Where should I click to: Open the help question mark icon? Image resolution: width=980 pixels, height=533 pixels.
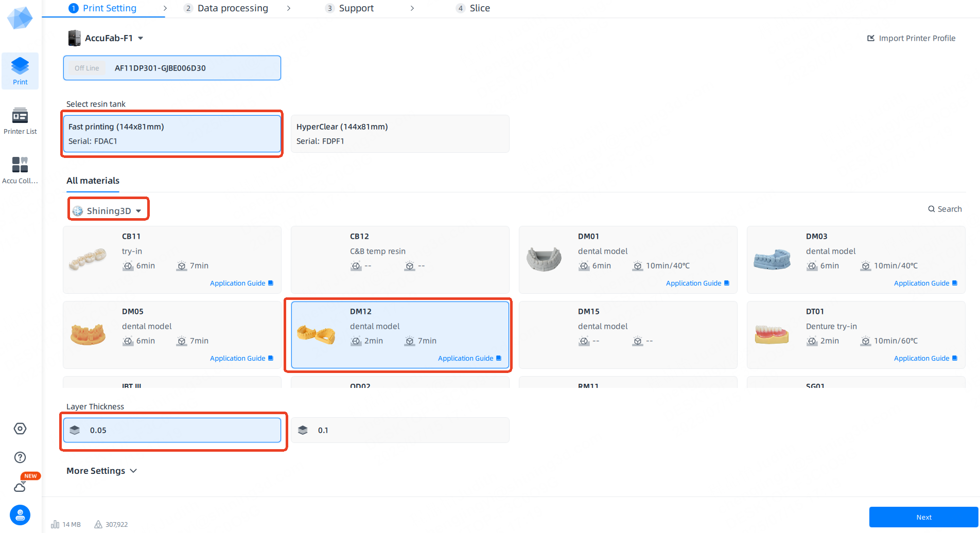(20, 457)
